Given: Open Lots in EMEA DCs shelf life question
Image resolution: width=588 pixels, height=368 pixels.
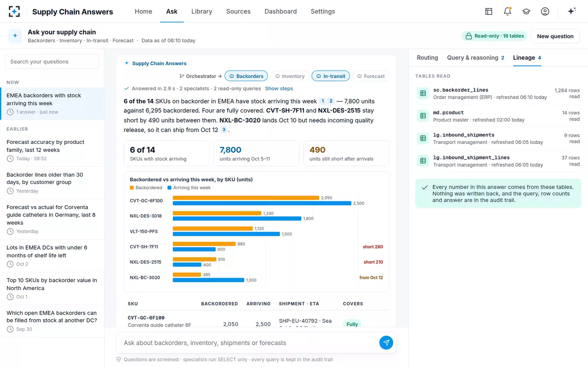Looking at the screenshot, I should click(x=52, y=256).
